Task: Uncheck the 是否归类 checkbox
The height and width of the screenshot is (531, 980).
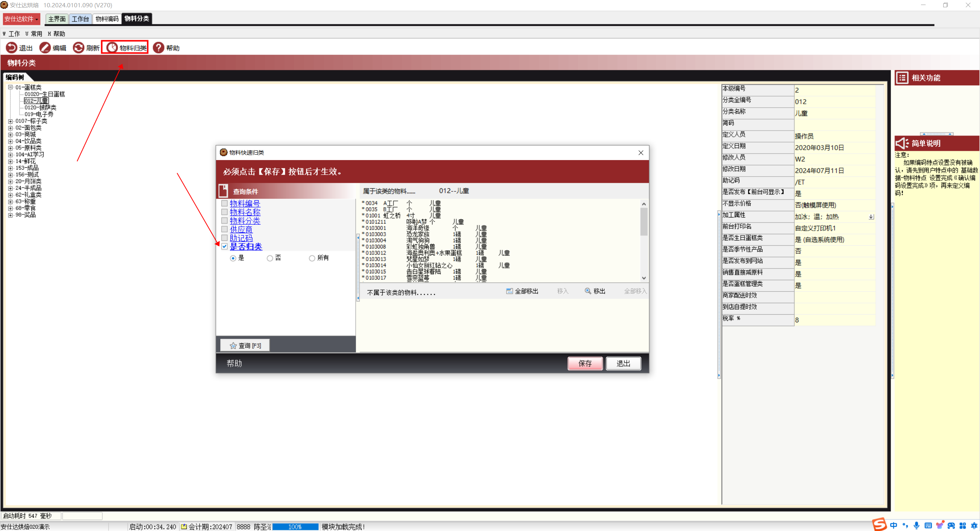Action: 225,247
